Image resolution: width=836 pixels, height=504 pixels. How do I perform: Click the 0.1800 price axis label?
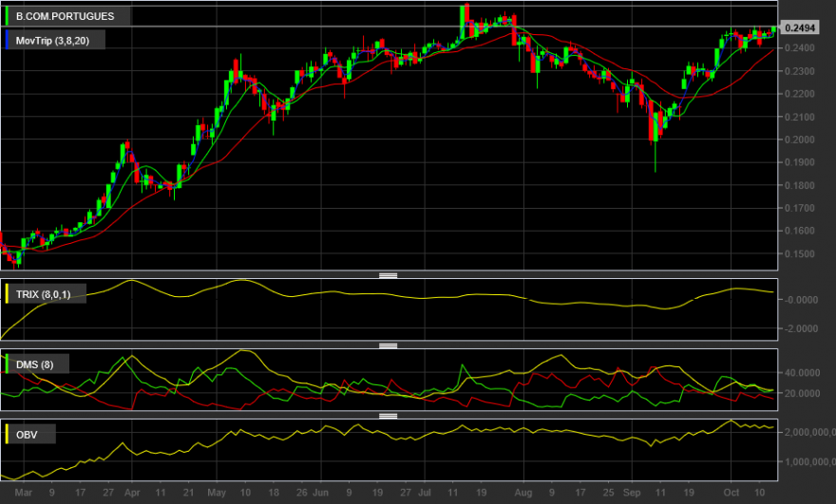(800, 185)
